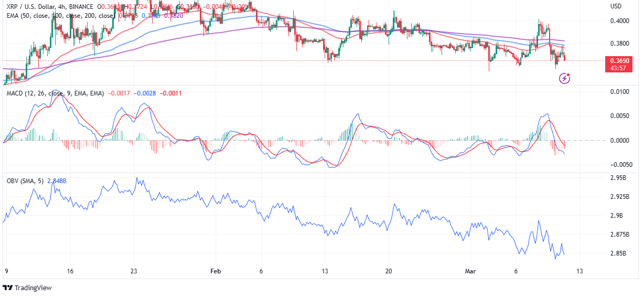
Task: Click the purple EMA value 0.3820 in legend
Action: pos(174,16)
